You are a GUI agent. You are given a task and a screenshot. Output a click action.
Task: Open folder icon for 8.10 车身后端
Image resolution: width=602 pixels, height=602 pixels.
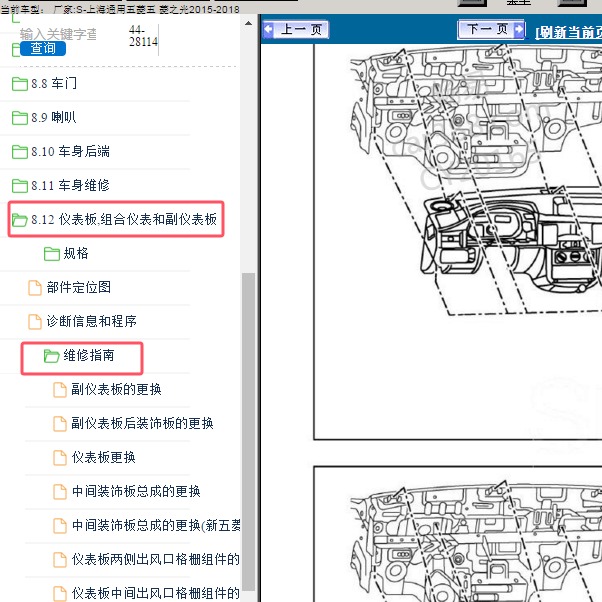(x=20, y=152)
